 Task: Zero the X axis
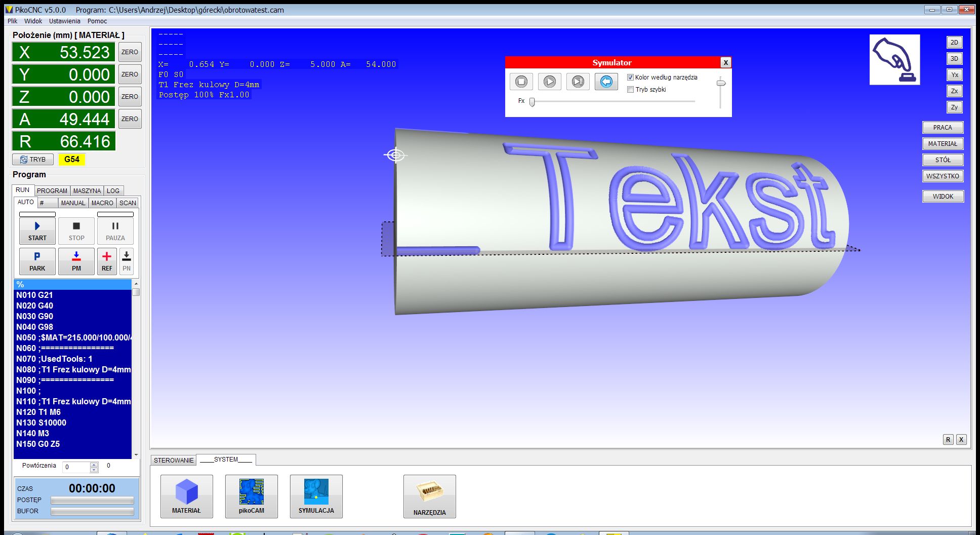point(130,52)
